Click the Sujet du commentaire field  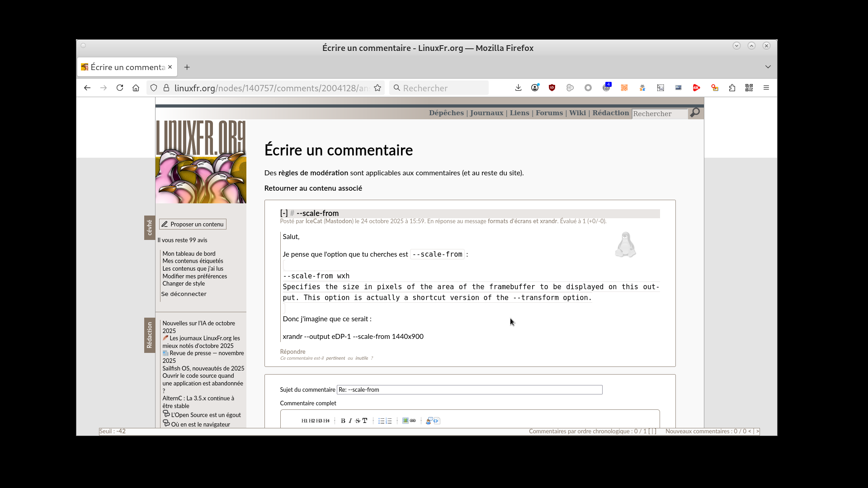469,389
